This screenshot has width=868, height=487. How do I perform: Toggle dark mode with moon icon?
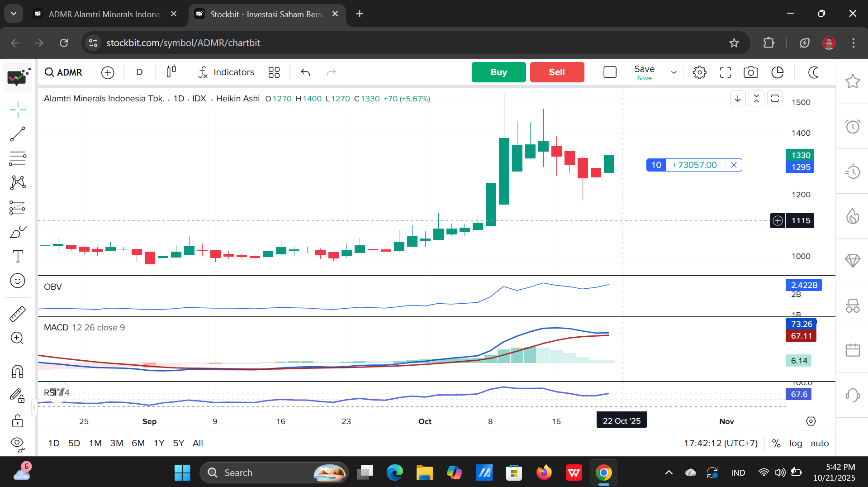[x=813, y=72]
